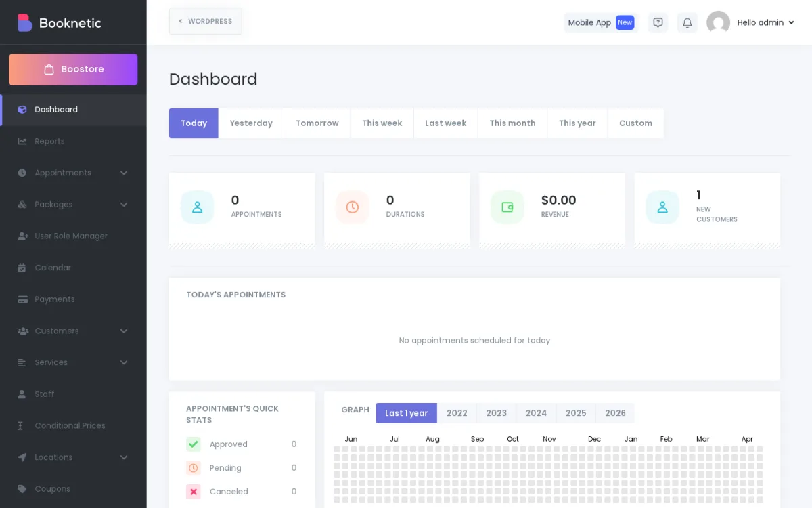
Task: Open Calendar in the sidebar
Action: [x=73, y=268]
